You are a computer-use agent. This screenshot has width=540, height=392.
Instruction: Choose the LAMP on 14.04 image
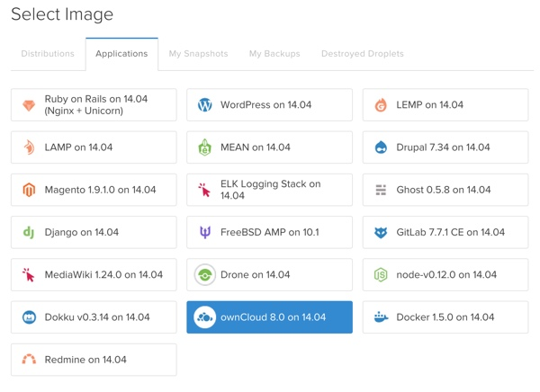click(x=94, y=147)
